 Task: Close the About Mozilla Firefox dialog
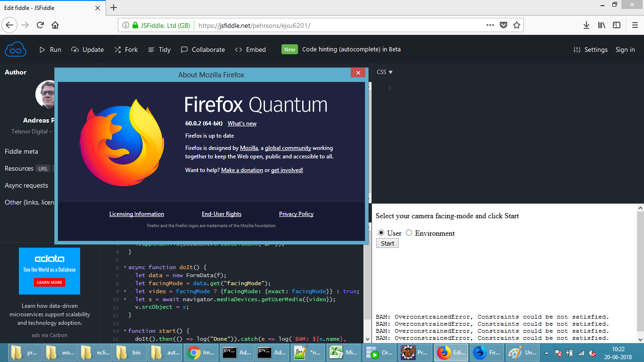point(358,73)
